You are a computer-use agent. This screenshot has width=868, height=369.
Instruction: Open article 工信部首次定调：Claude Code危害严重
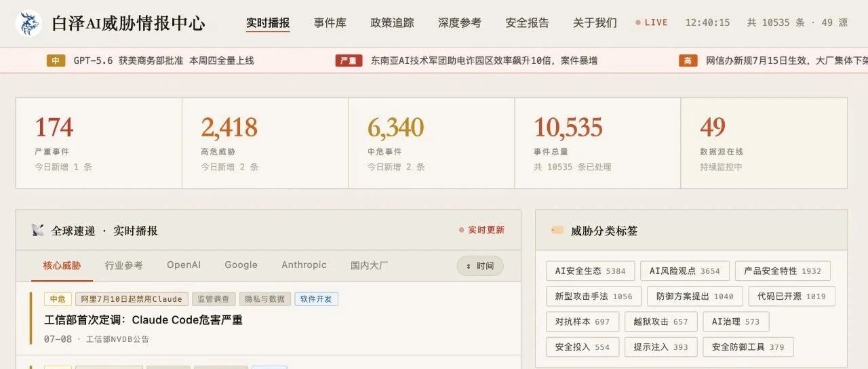(143, 319)
